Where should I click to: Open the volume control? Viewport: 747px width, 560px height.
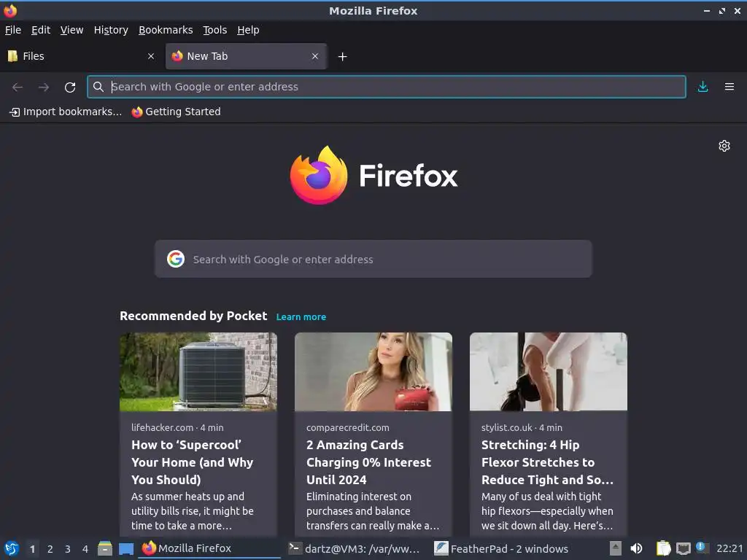(636, 548)
